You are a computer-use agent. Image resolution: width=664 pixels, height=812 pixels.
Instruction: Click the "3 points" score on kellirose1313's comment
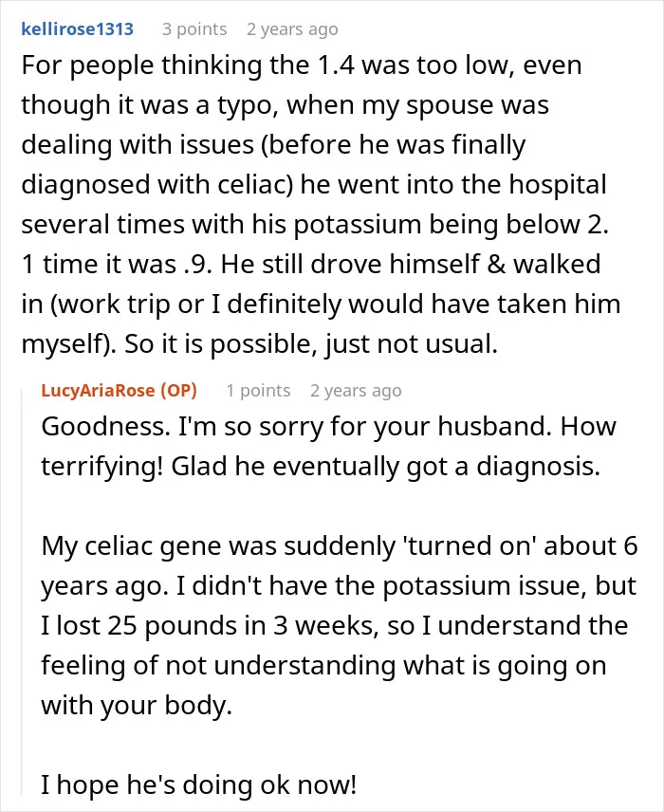(194, 29)
